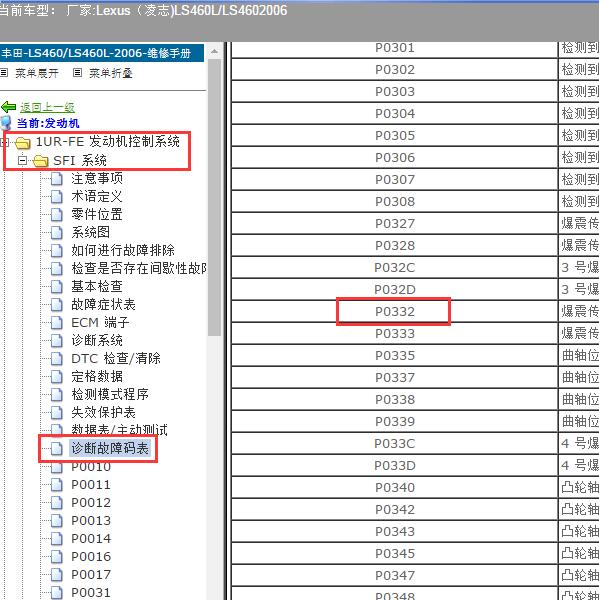
Task: Open the 系统图 page
Action: coord(91,232)
